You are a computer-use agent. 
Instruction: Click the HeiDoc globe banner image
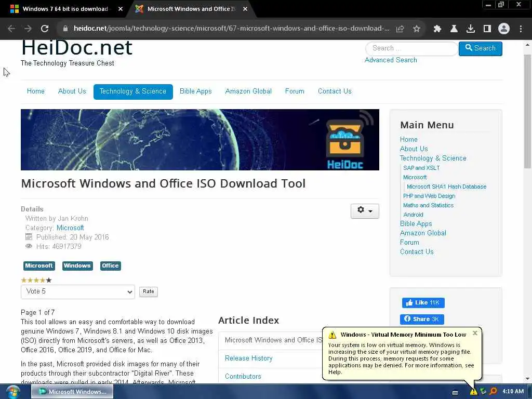click(200, 139)
